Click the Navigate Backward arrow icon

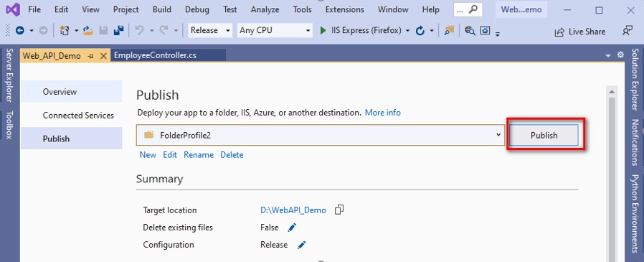click(19, 30)
